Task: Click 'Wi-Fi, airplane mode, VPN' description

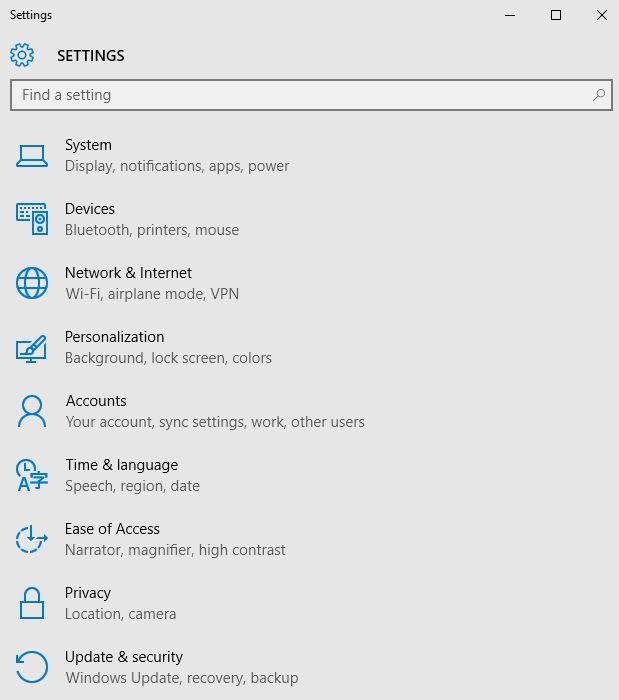Action: point(152,294)
